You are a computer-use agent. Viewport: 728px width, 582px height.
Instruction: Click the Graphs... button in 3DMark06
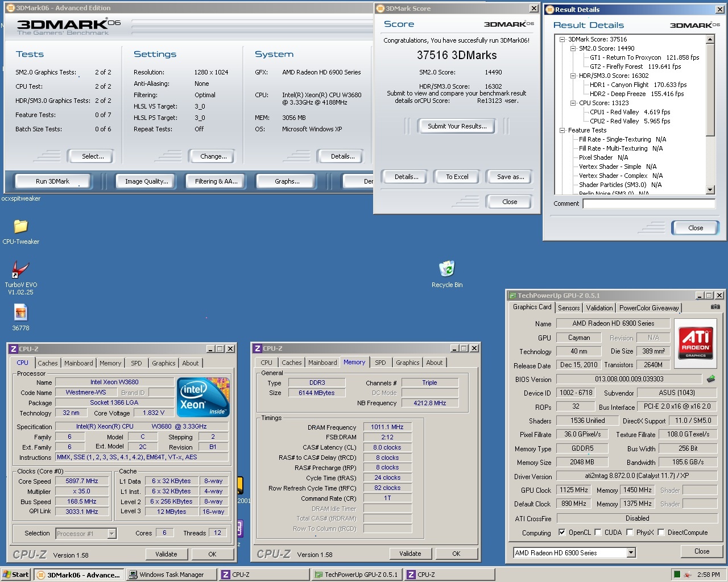coord(287,181)
